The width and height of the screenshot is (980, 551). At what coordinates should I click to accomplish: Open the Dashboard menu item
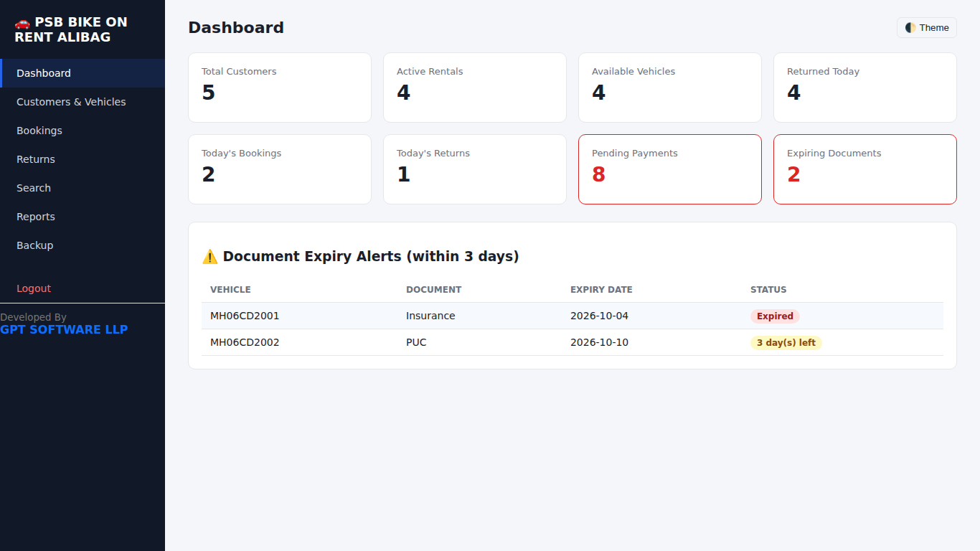(x=83, y=73)
